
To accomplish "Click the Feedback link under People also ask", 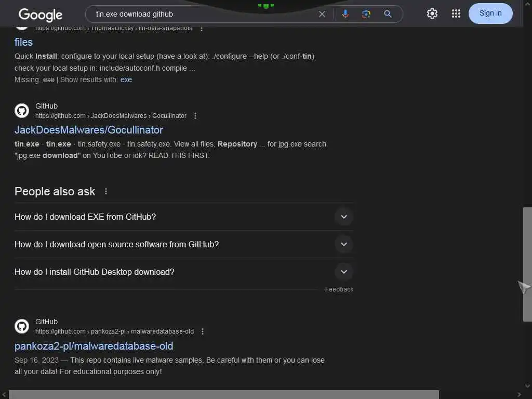I will 339,289.
